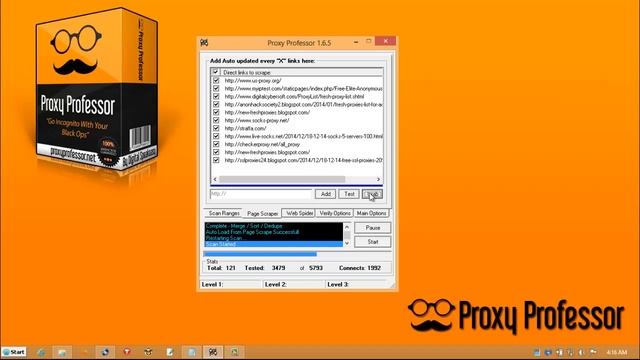Toggle the sslproxies24.blogspot.com checkbox
The image size is (640, 360).
coord(216,160)
